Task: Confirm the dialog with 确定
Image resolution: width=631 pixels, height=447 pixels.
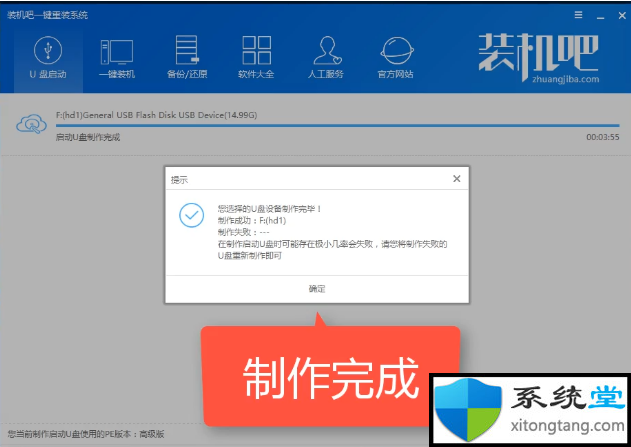Action: (x=317, y=289)
